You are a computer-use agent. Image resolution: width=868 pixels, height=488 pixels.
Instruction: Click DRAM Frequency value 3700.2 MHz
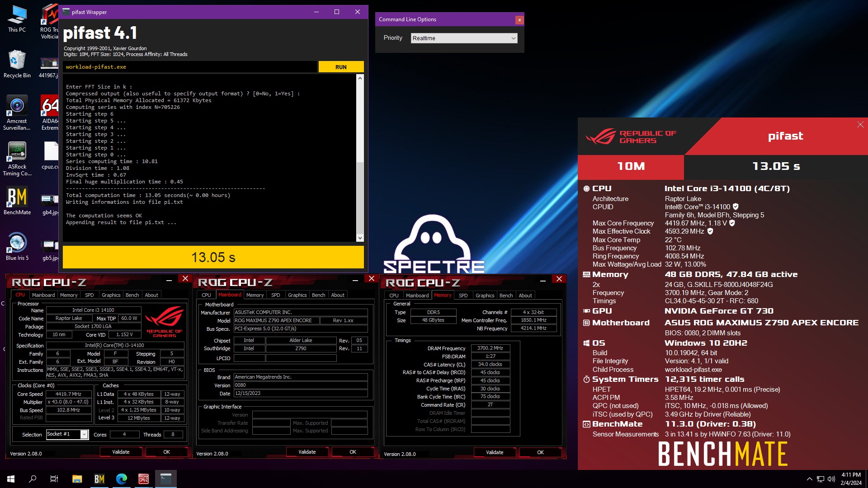pos(491,348)
